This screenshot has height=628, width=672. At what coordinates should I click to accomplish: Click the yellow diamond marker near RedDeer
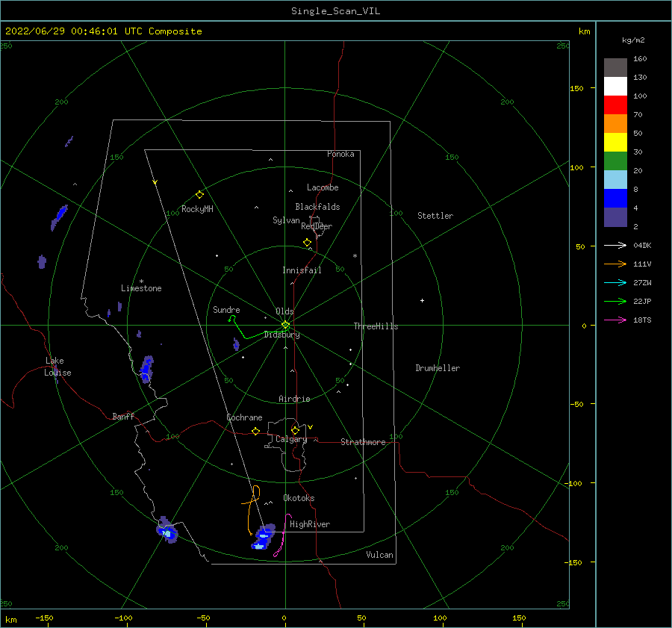[307, 242]
